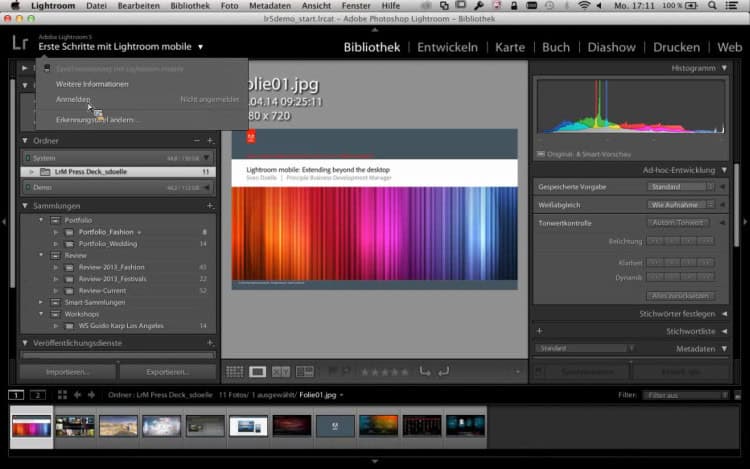This screenshot has height=469, width=750.
Task: Collapse the Ordner panel
Action: (x=25, y=141)
